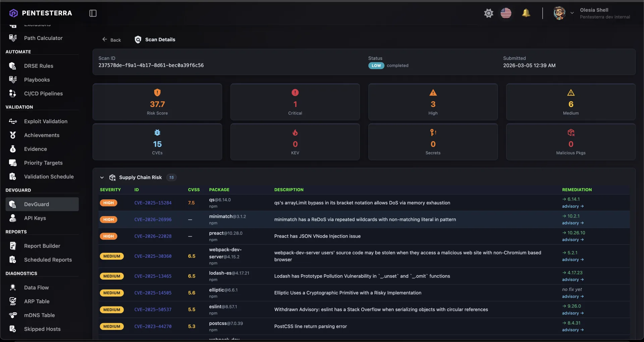Collapse the left sidebar panel
This screenshot has height=342, width=644.
coord(93,13)
